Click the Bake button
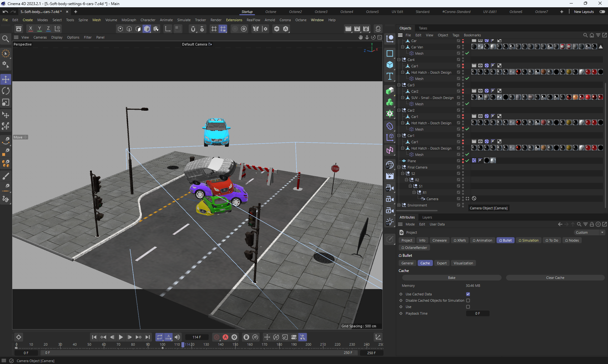 click(452, 278)
